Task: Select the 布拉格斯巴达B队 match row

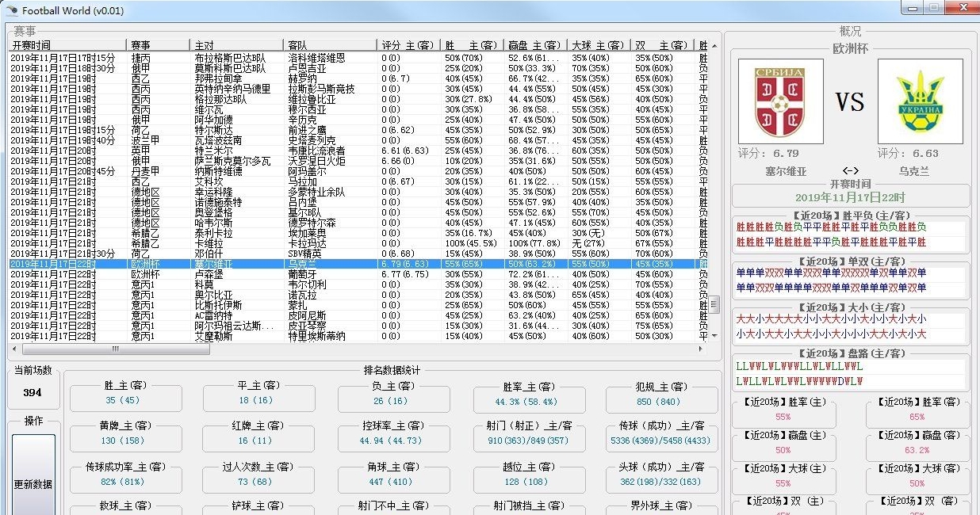Action: (359, 58)
